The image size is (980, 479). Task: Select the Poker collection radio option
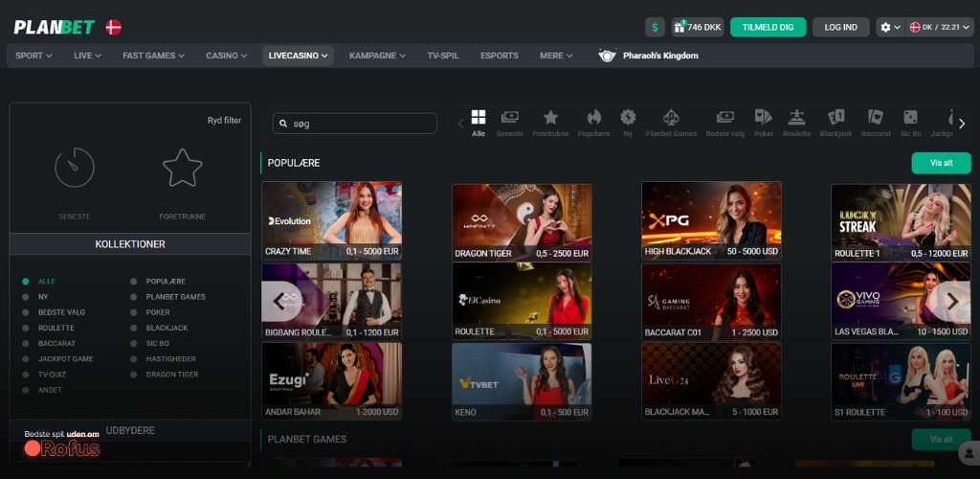click(134, 312)
